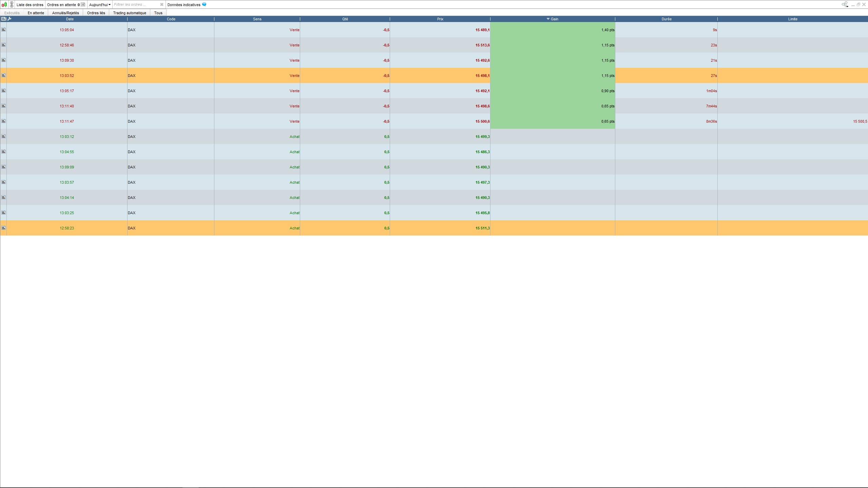
Task: Click the wrench settings icon in header
Action: pyautogui.click(x=9, y=19)
